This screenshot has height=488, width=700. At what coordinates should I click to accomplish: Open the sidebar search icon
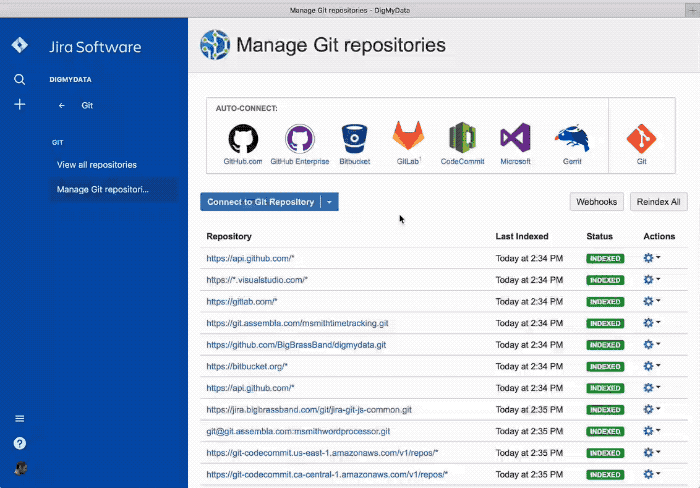[19, 79]
